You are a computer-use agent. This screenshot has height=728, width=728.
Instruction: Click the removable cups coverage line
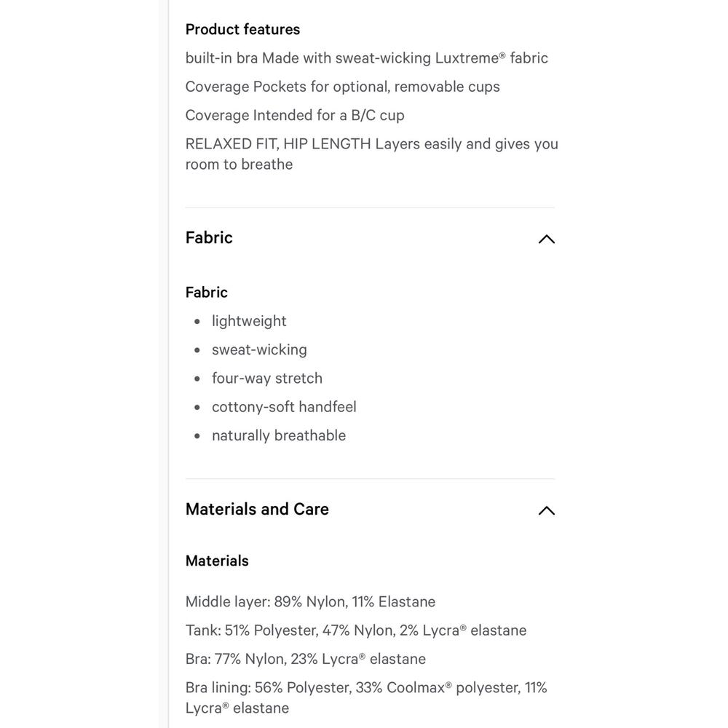pos(342,87)
